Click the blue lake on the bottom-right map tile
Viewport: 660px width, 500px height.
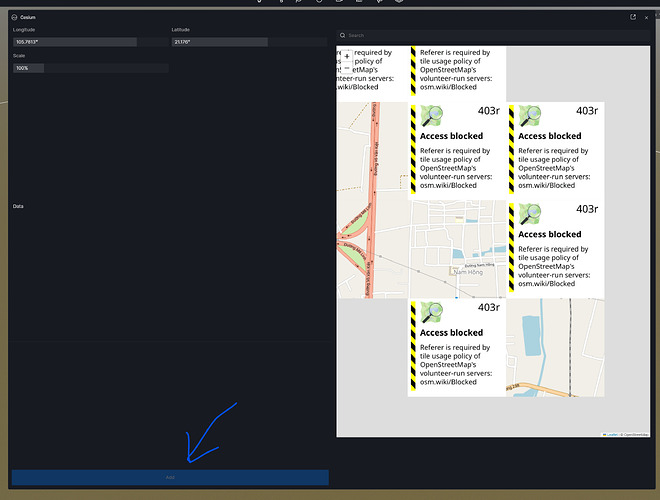(x=532, y=333)
